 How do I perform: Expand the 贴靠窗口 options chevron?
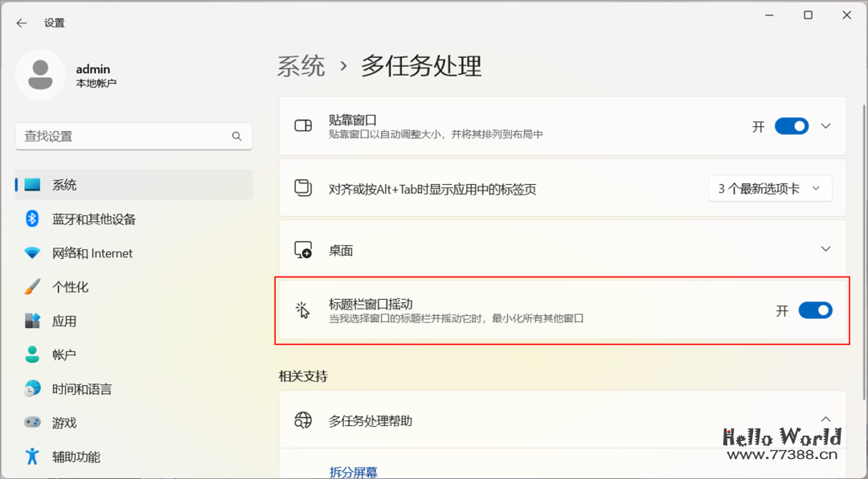[825, 125]
